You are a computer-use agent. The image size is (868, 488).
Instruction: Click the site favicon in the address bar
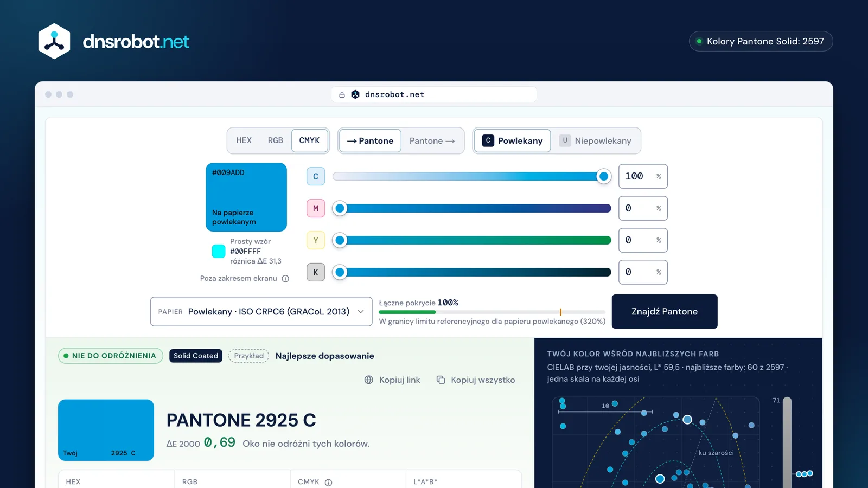click(355, 94)
